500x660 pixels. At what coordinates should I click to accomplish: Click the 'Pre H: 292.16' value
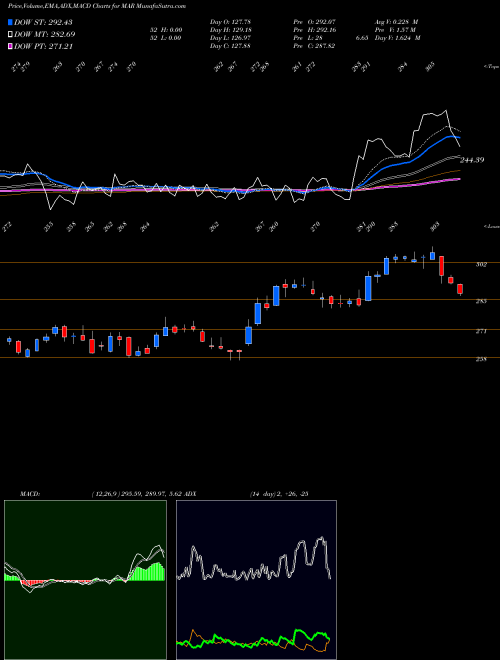316,30
